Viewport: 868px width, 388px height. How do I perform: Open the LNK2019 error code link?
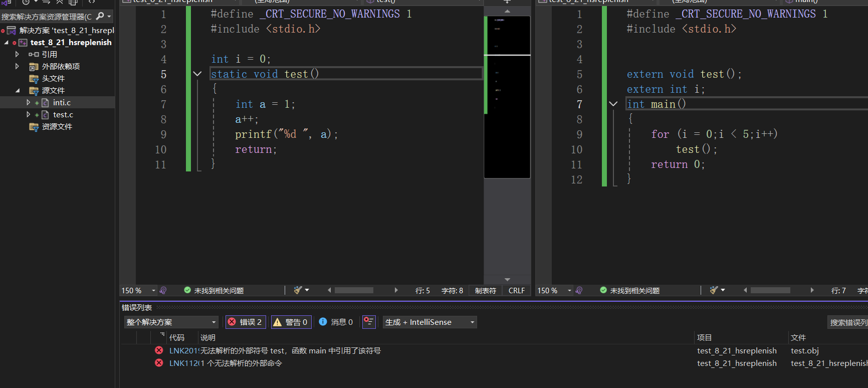(184, 350)
